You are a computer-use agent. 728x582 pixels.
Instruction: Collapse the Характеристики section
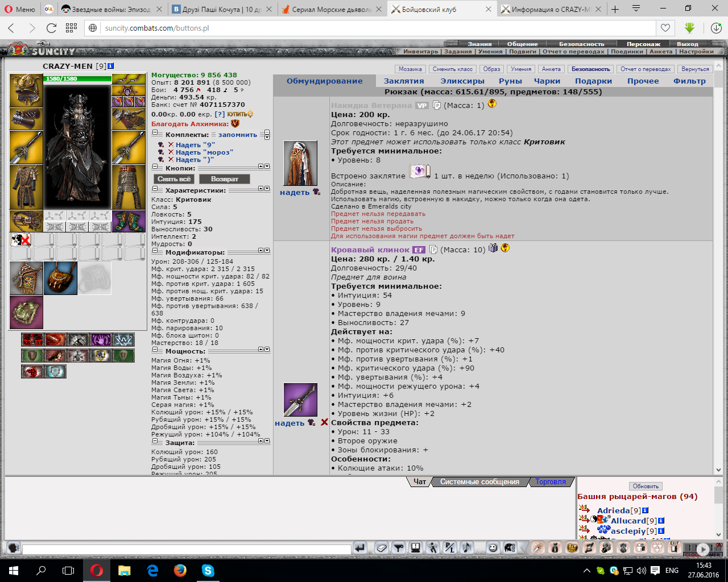(x=155, y=189)
